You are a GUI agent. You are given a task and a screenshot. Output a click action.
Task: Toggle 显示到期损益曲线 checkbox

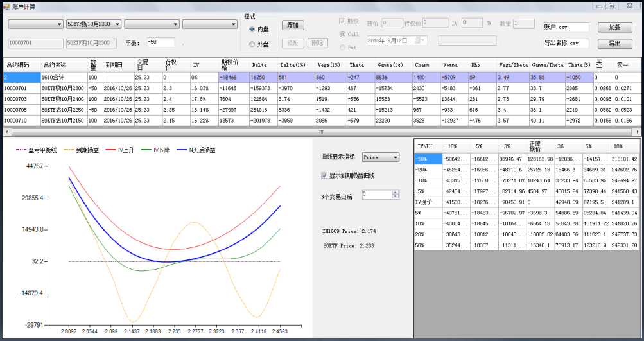point(324,175)
